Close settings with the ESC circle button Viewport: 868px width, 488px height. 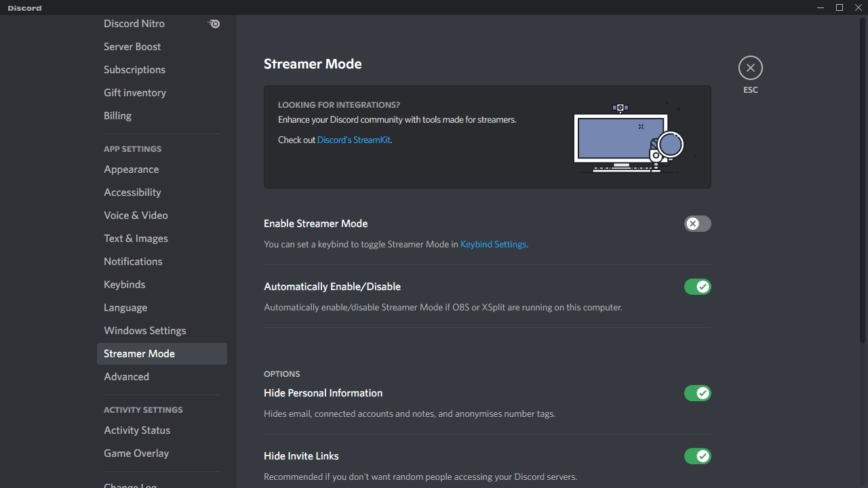coord(750,68)
